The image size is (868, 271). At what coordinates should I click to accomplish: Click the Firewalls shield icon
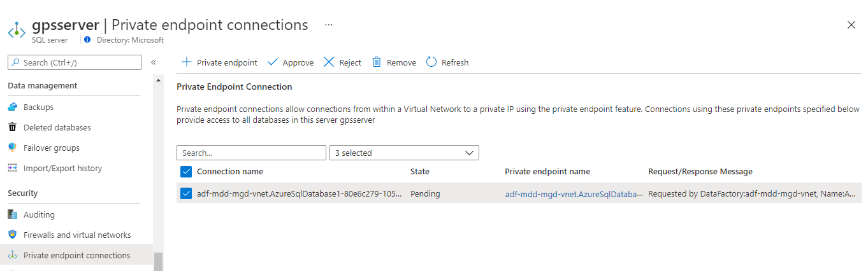[x=12, y=235]
